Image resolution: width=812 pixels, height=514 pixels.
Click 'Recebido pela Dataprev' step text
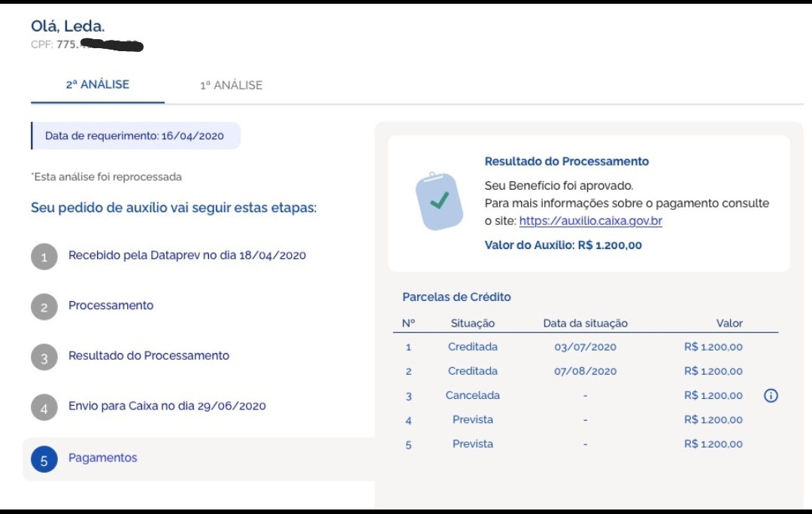pyautogui.click(x=187, y=255)
